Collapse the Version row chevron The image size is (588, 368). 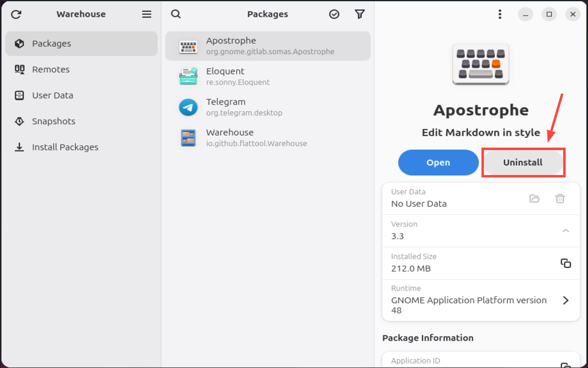pos(566,231)
